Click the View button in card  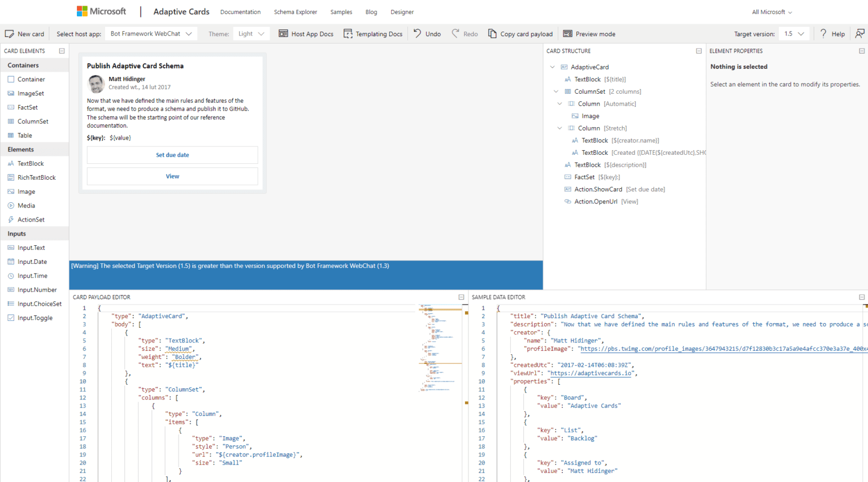point(172,176)
